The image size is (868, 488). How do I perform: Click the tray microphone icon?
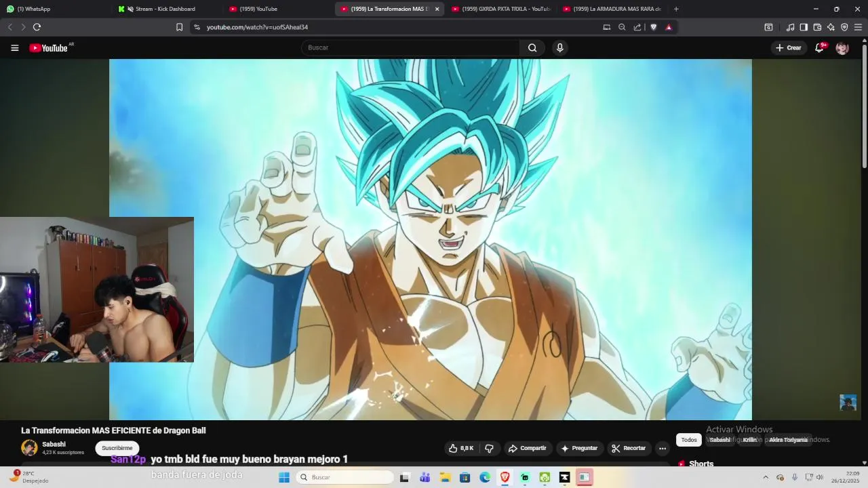795,477
